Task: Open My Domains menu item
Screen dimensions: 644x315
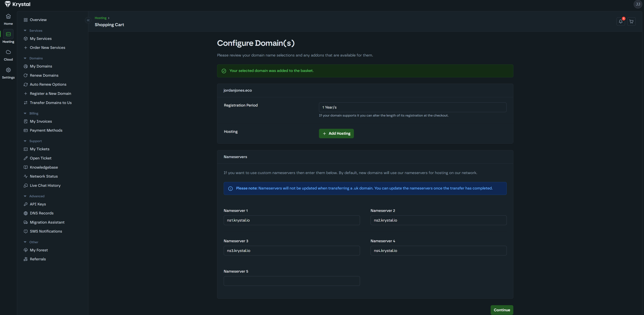Action: [x=41, y=66]
